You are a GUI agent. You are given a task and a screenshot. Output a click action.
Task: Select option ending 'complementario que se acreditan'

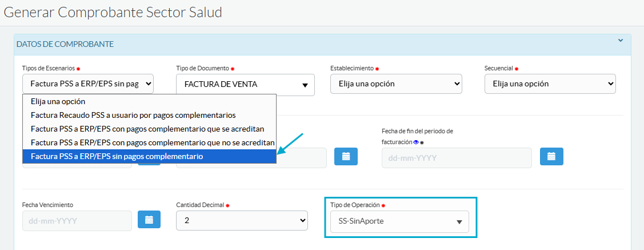click(x=147, y=129)
